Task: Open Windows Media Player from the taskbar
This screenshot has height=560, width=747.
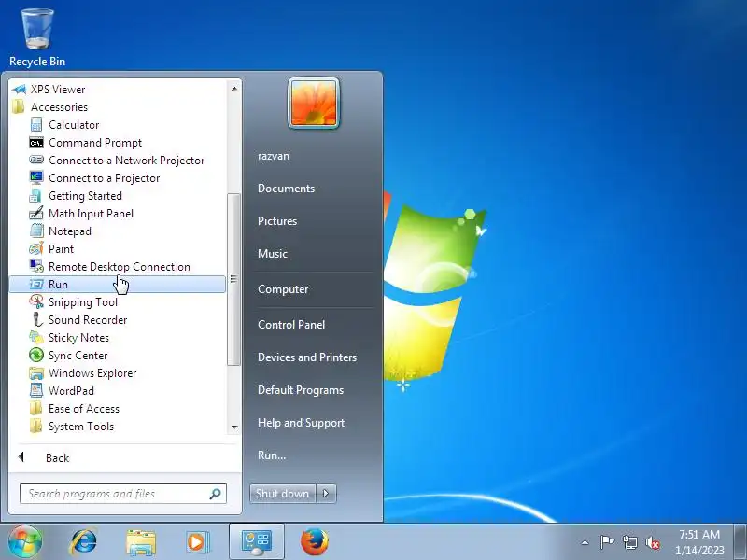Action: coord(197,542)
